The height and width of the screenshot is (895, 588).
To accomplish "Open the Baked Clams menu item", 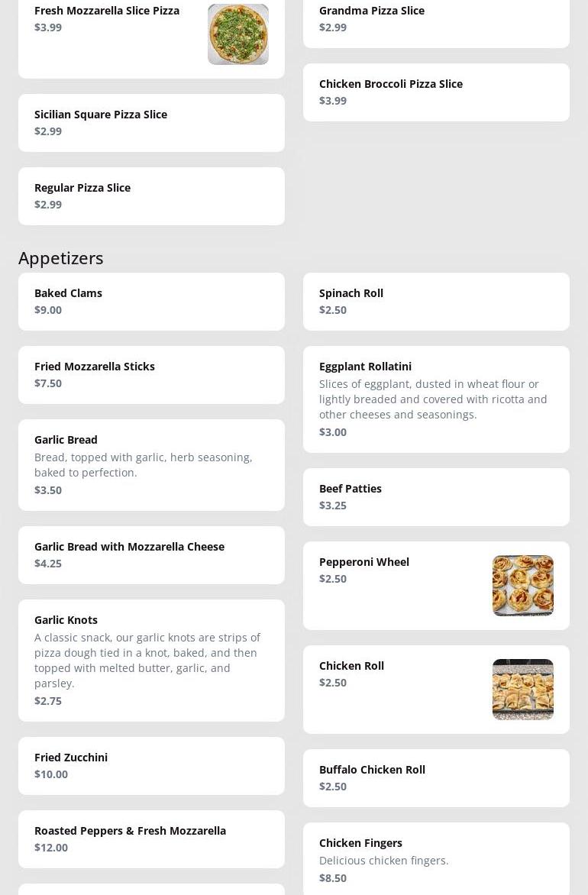I will 151,302.
